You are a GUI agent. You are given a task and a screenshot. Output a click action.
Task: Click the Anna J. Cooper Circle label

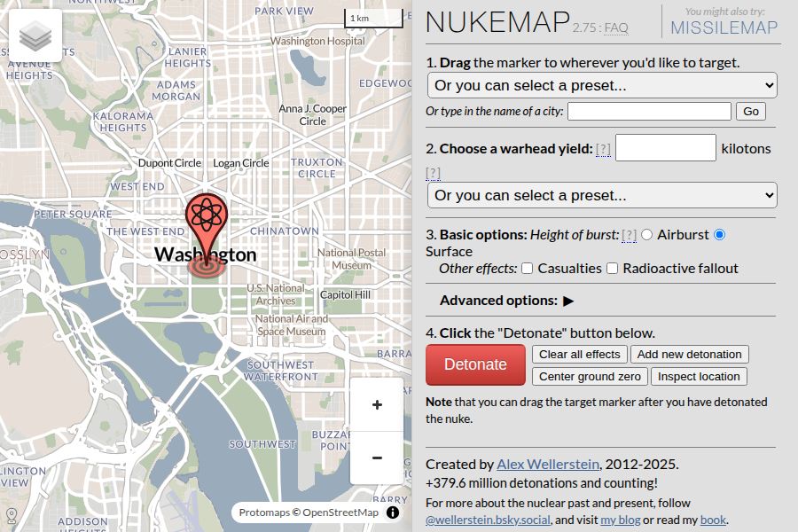(x=312, y=114)
